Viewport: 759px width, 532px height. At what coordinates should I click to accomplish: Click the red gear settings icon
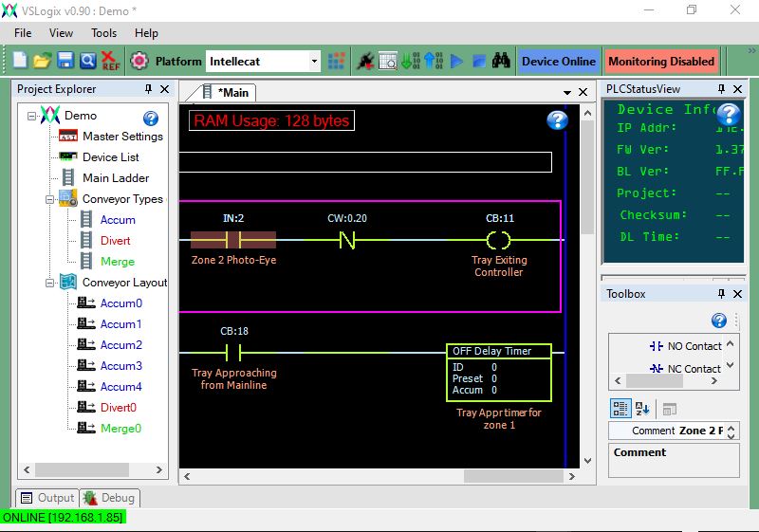(x=139, y=61)
